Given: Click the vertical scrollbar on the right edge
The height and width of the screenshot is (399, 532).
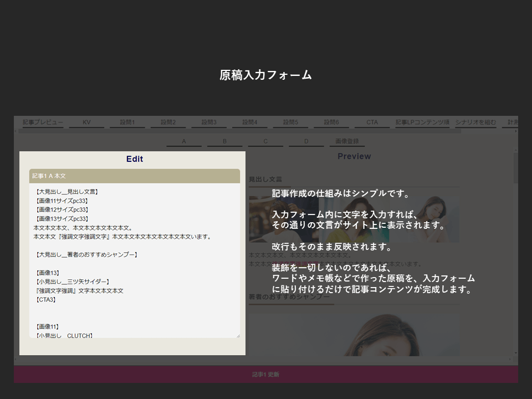Looking at the screenshot, I should (515, 166).
